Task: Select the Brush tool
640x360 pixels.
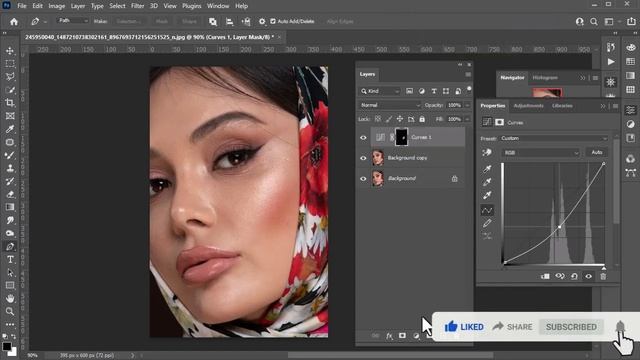Action: [x=10, y=155]
